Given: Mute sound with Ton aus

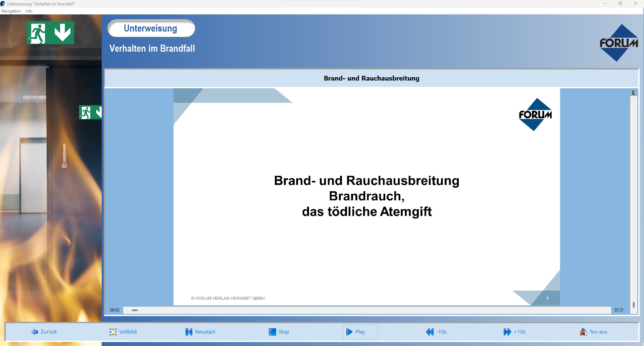Looking at the screenshot, I should point(593,332).
